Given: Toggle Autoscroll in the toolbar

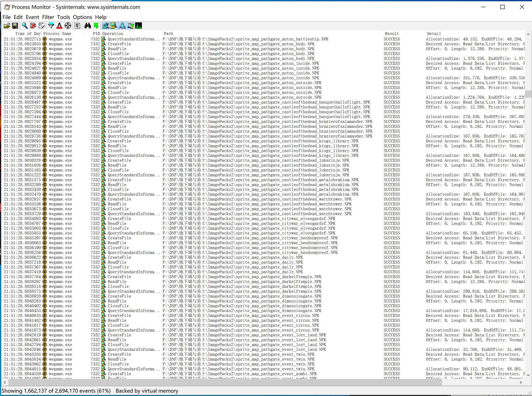Looking at the screenshot, I should pyautogui.click(x=33, y=26).
